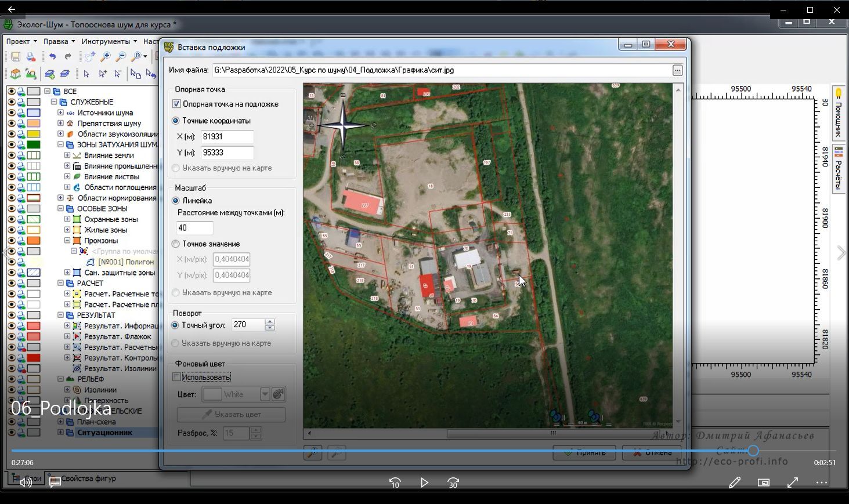Skip forward 30 seconds in the video
The height and width of the screenshot is (504, 849).
click(x=453, y=483)
